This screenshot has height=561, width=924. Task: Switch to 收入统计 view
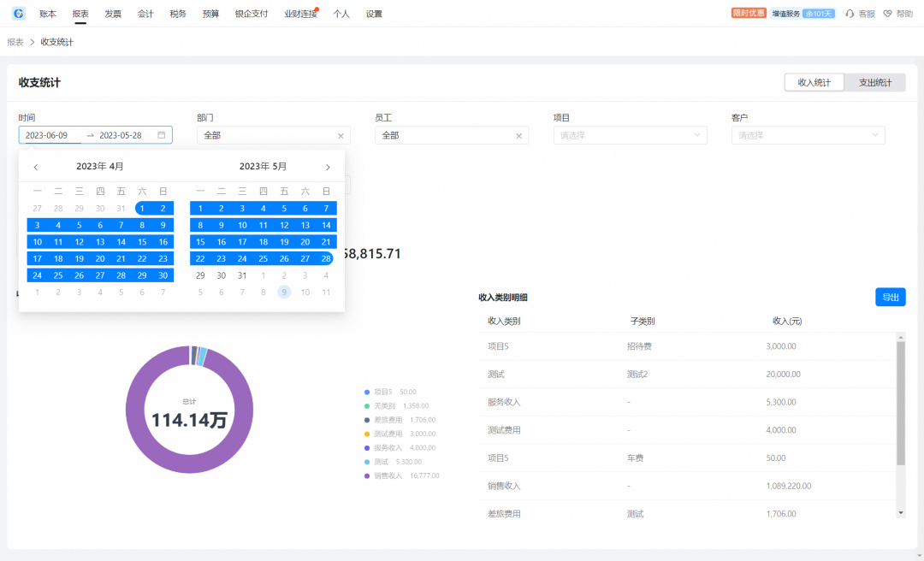point(814,82)
